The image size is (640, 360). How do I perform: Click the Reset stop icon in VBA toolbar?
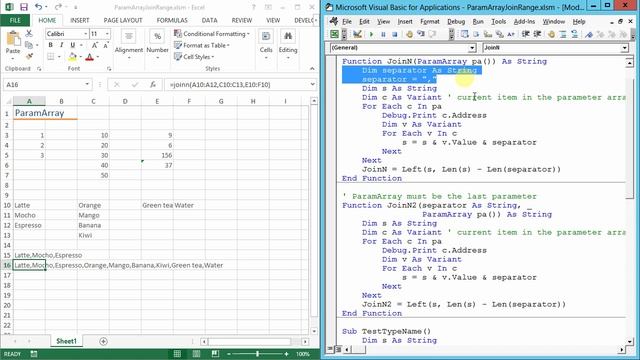click(x=394, y=35)
